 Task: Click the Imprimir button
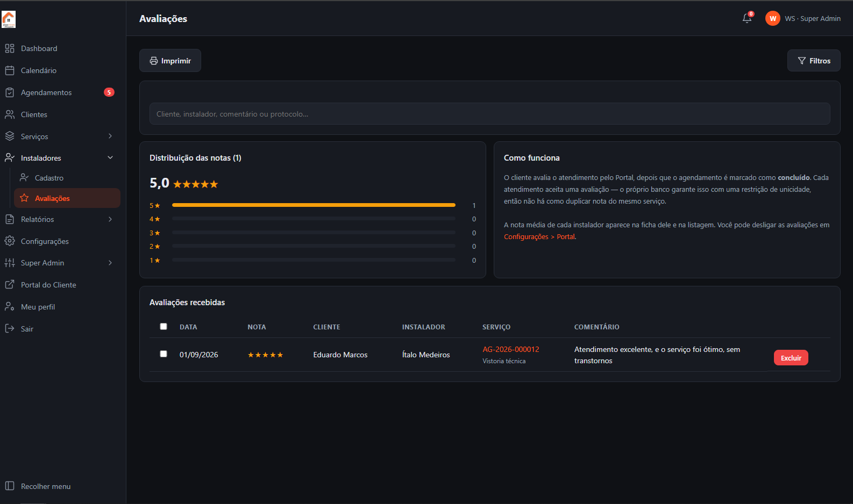coord(170,61)
